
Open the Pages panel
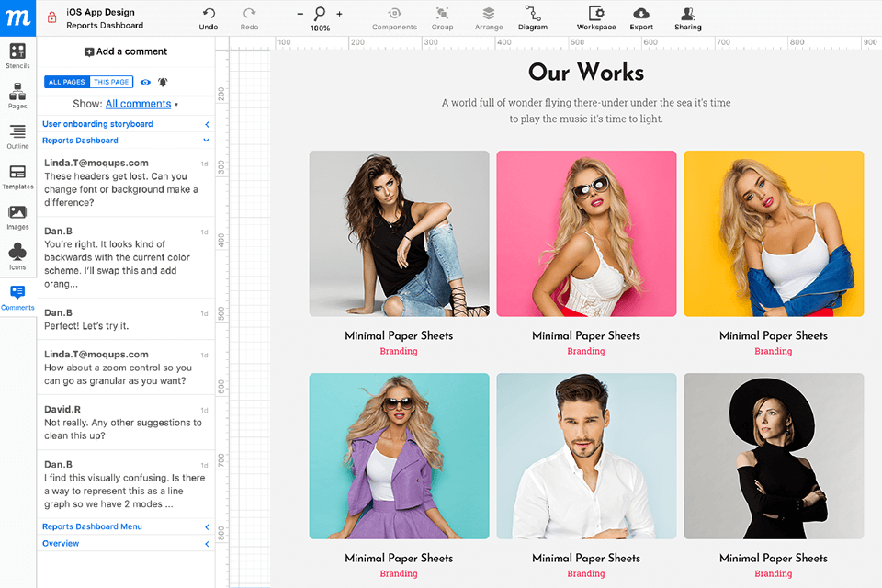[x=17, y=96]
